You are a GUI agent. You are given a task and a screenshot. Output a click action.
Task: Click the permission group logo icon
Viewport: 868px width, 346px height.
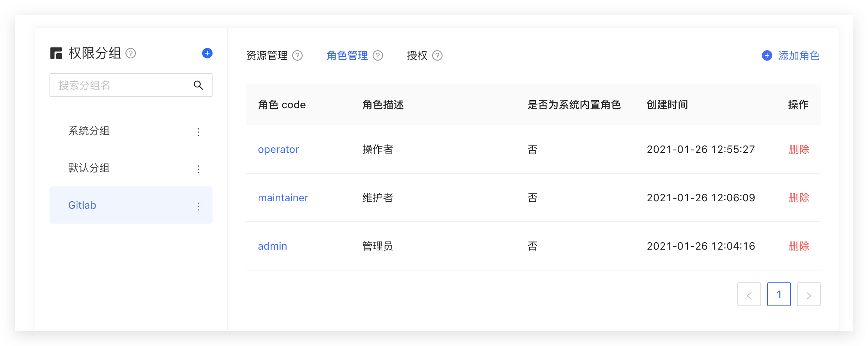(56, 53)
